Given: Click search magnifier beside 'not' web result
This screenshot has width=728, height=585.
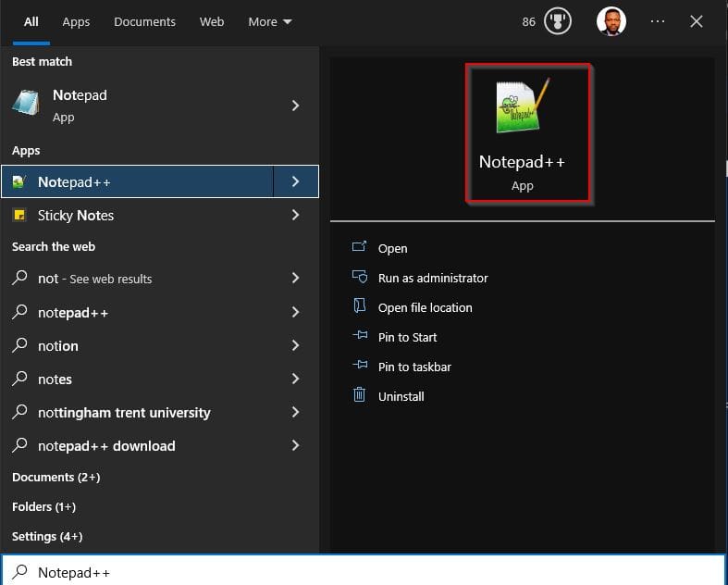Looking at the screenshot, I should [19, 278].
